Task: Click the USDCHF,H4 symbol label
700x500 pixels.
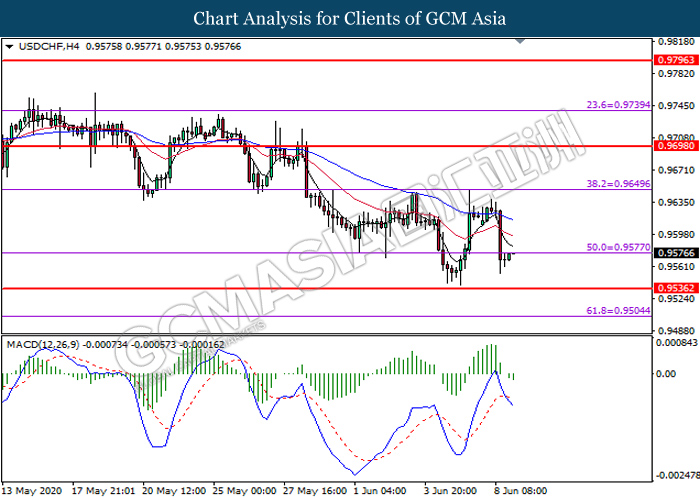Action: [x=49, y=46]
